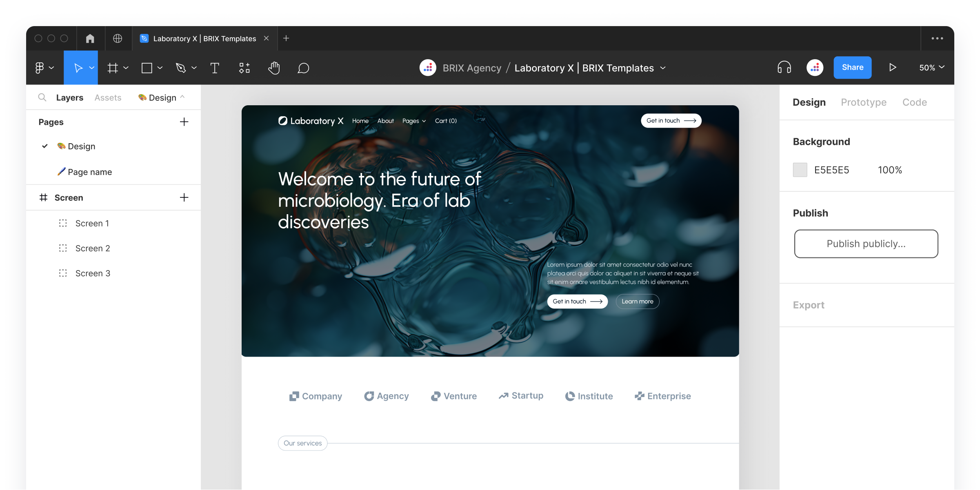980x490 pixels.
Task: Select the Text tool
Action: point(214,67)
